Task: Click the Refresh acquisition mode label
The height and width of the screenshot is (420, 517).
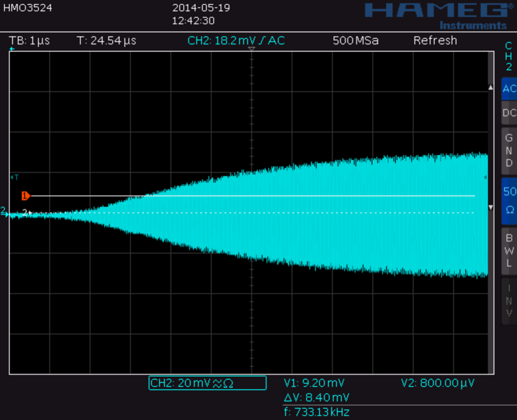Action: pyautogui.click(x=435, y=41)
